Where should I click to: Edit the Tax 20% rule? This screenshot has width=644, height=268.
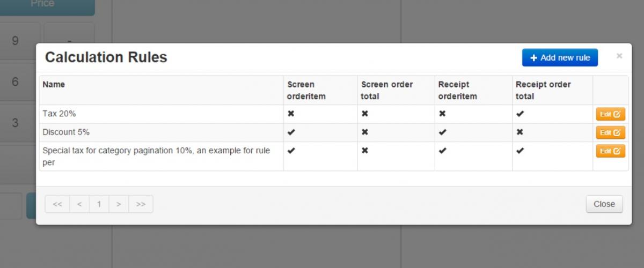click(x=610, y=114)
